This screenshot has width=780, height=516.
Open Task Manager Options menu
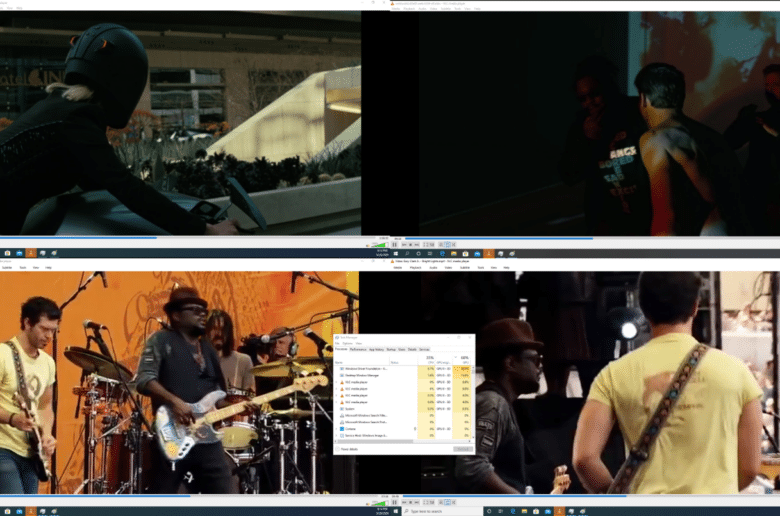[347, 343]
